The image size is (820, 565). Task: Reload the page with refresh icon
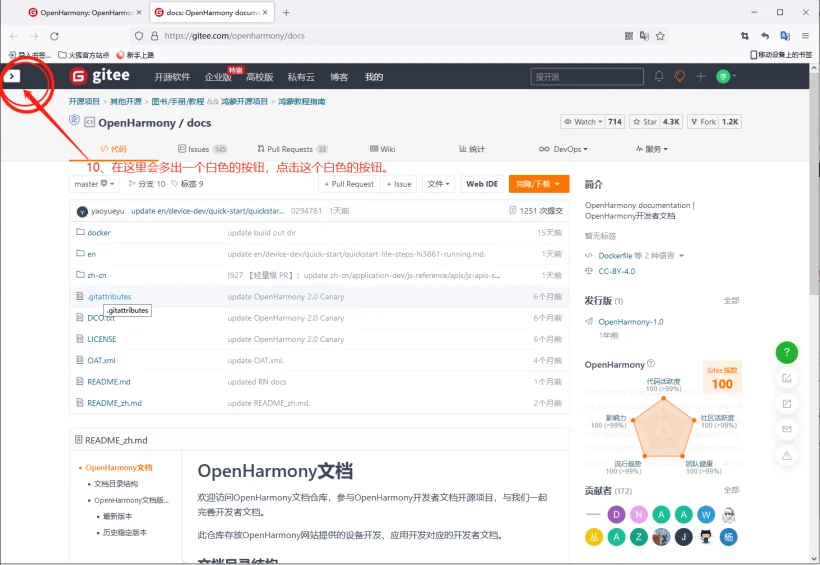pyautogui.click(x=54, y=36)
